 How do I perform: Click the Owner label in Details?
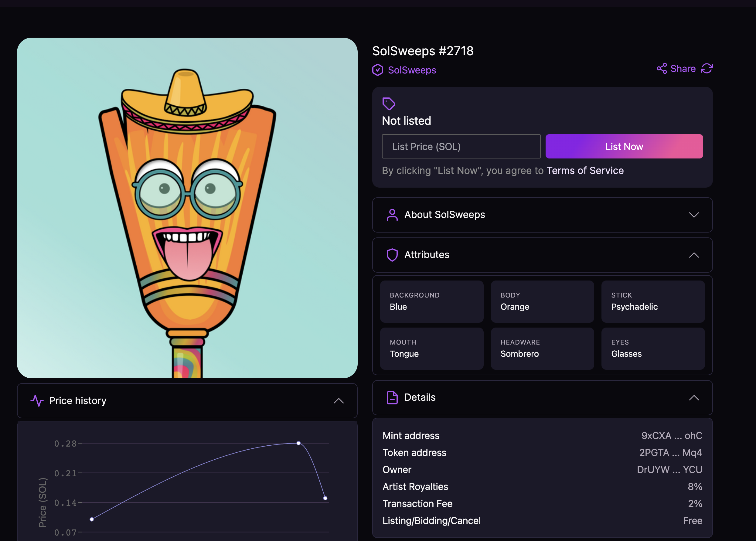(x=397, y=470)
